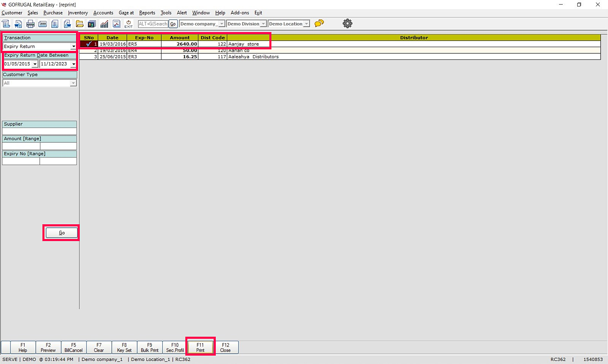Open the yellow chat bubbles icon
The width and height of the screenshot is (608, 364).
[319, 24]
